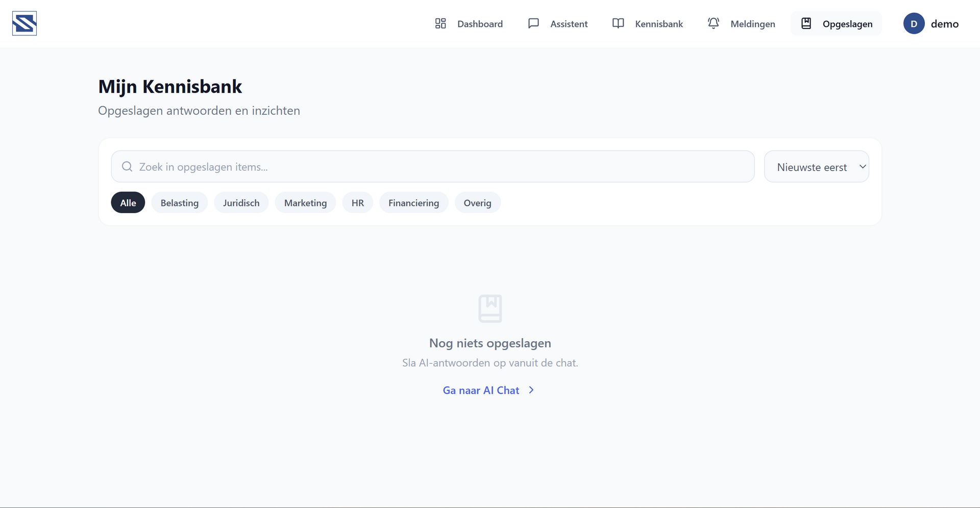Toggle the Juridisch category filter
This screenshot has height=508, width=980.
coord(241,202)
